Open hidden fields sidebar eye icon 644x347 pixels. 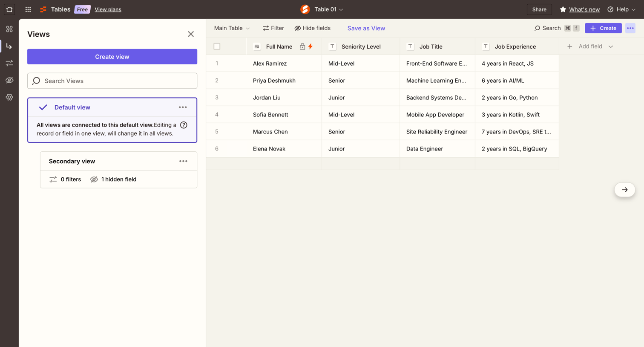9,80
